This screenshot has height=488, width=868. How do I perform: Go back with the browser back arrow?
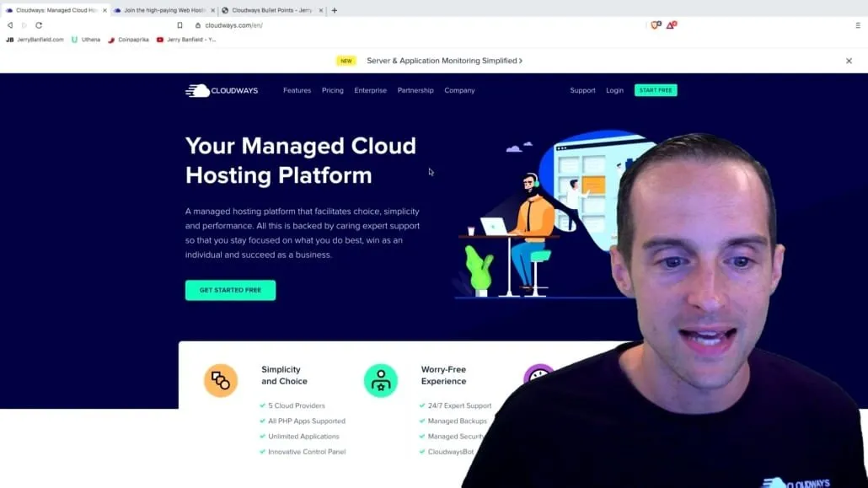pos(10,25)
